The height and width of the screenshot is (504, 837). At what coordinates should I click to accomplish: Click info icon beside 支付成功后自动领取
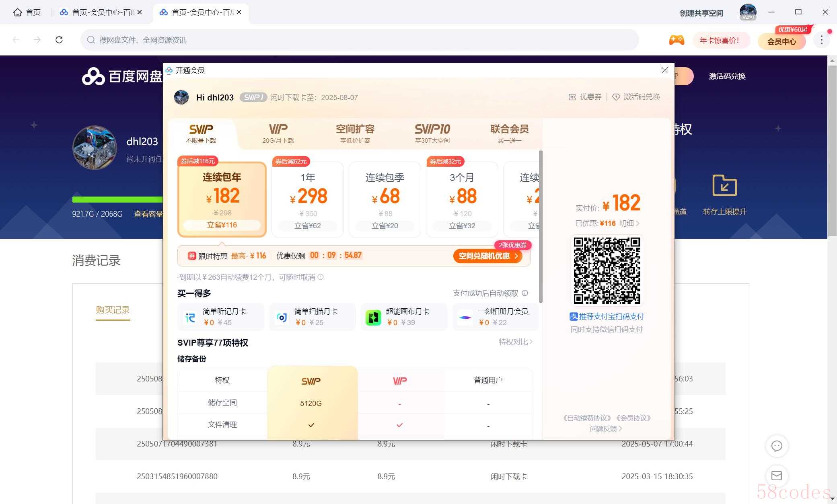tap(525, 293)
